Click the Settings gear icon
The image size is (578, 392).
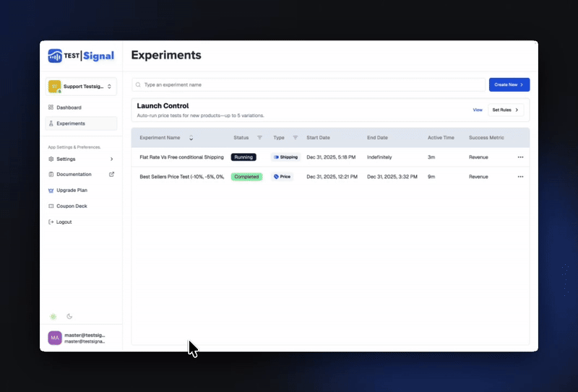pyautogui.click(x=51, y=159)
